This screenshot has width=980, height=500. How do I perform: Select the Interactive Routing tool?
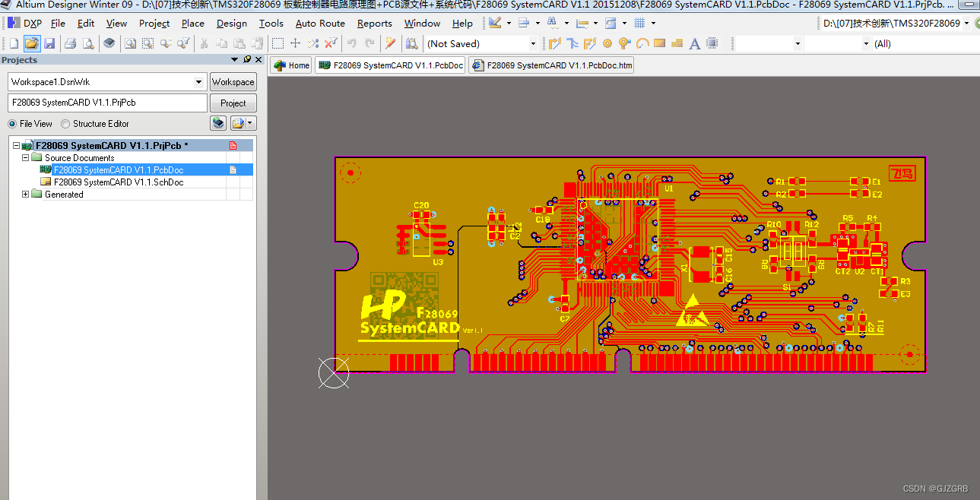click(x=555, y=43)
